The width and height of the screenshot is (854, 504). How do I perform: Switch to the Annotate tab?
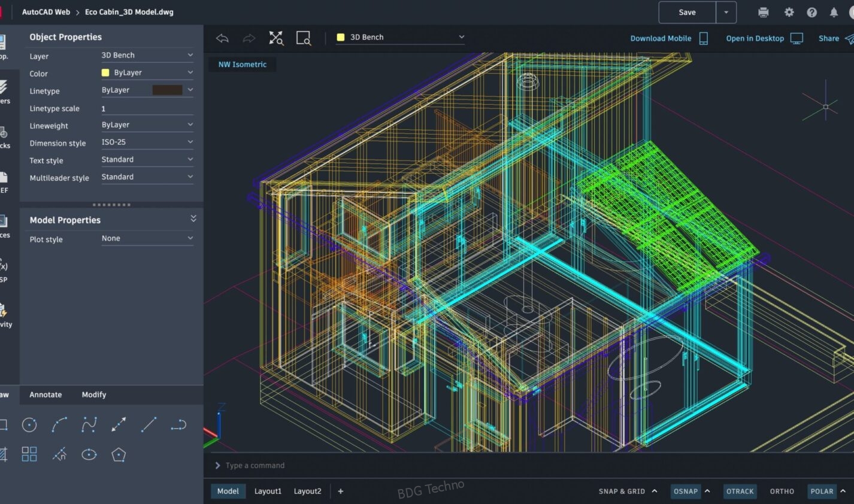46,394
